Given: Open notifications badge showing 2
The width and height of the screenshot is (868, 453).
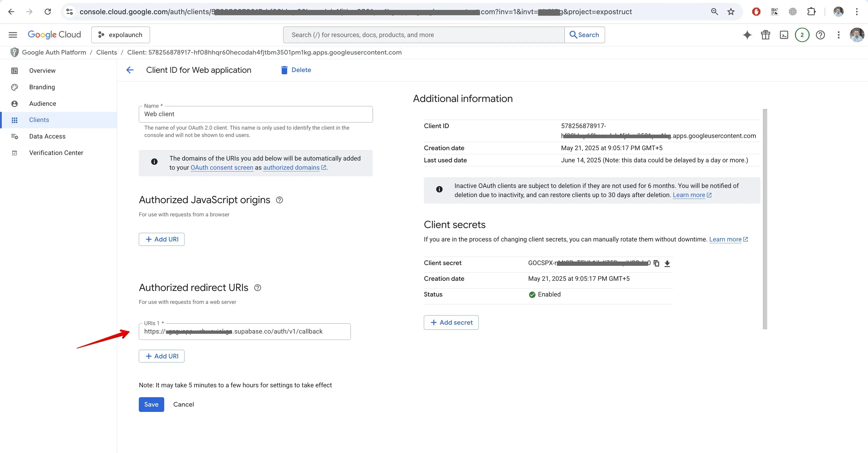Looking at the screenshot, I should click(x=802, y=35).
